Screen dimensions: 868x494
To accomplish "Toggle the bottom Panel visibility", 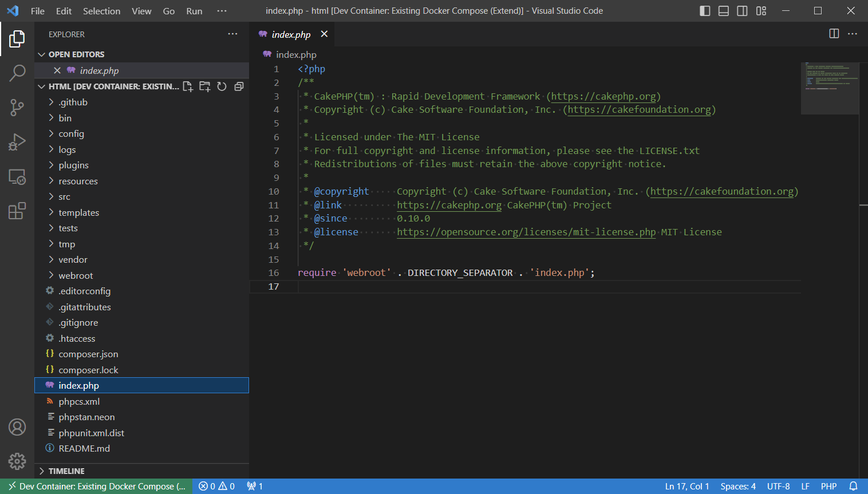I will tap(723, 10).
